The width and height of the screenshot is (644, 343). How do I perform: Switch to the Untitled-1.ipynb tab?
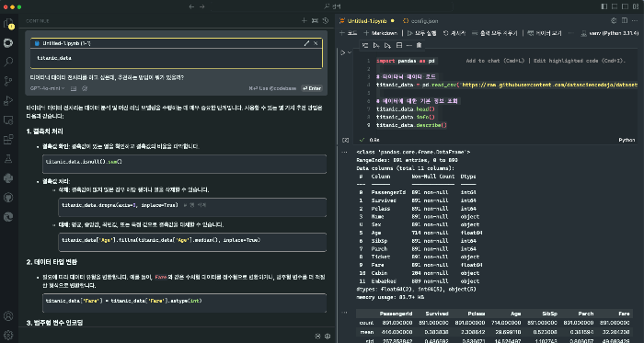coord(367,20)
